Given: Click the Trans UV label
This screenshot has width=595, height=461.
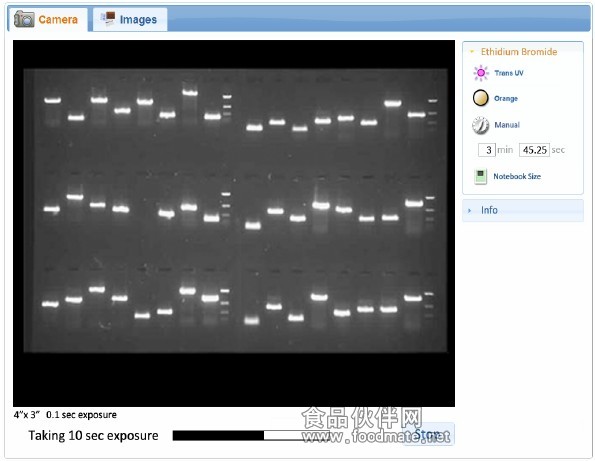Looking at the screenshot, I should 509,73.
